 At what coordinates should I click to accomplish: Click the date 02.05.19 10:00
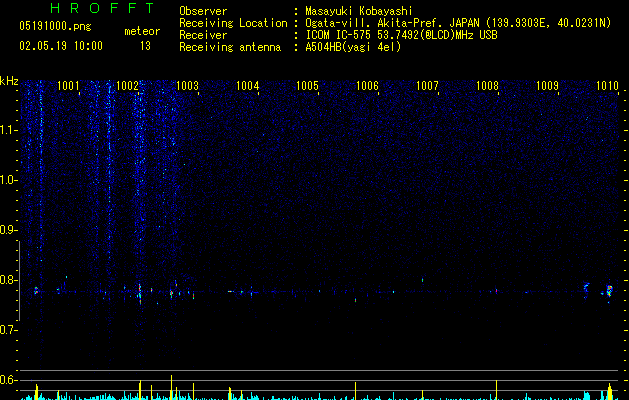pos(61,46)
